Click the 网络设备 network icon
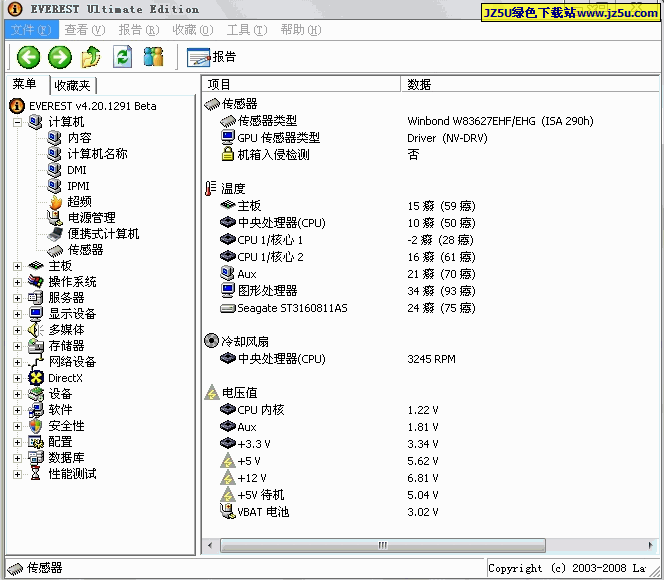The height and width of the screenshot is (580, 664). click(36, 362)
